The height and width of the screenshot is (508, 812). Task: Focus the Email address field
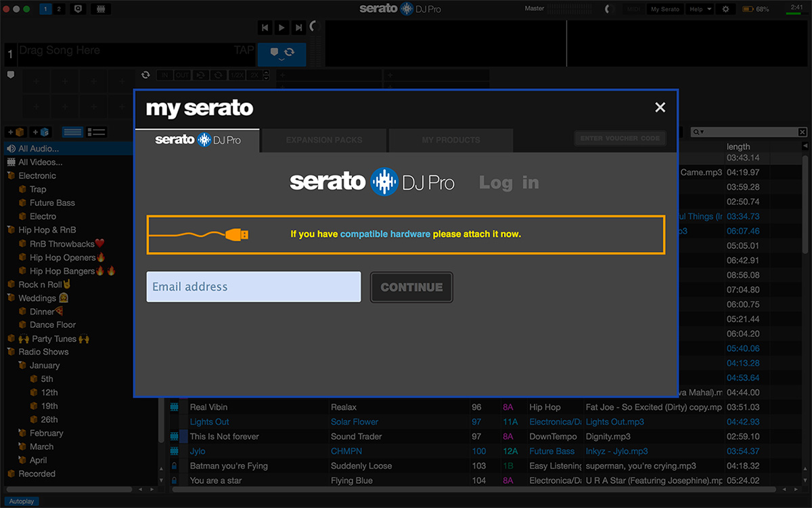[x=254, y=287]
